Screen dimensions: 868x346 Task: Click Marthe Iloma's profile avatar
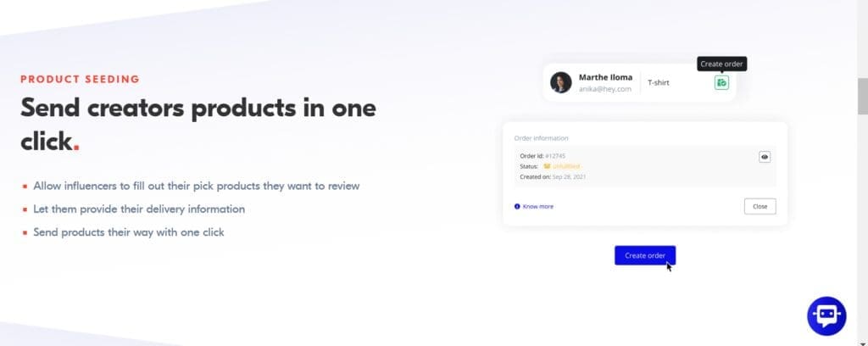click(560, 82)
